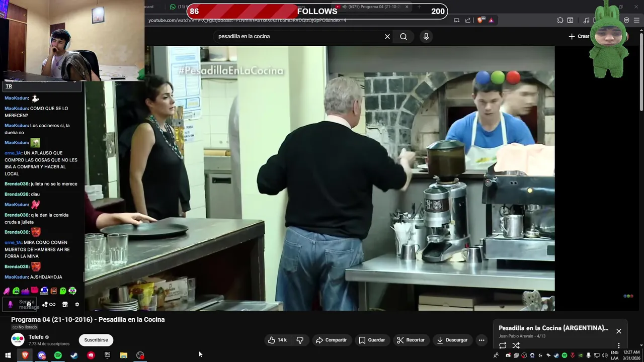Click MaoKsdun username on COMO QUE SE LO MERECEN message
Image resolution: width=644 pixels, height=362 pixels.
(17, 109)
